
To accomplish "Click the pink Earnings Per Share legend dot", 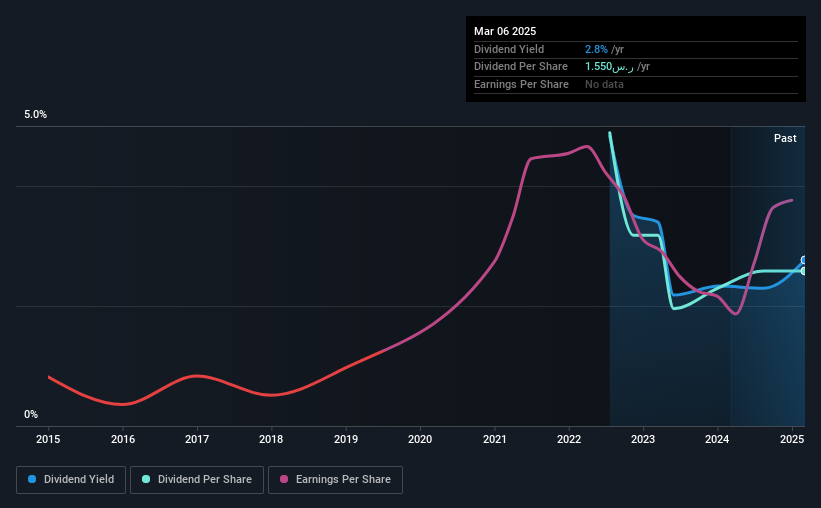I will click(284, 479).
